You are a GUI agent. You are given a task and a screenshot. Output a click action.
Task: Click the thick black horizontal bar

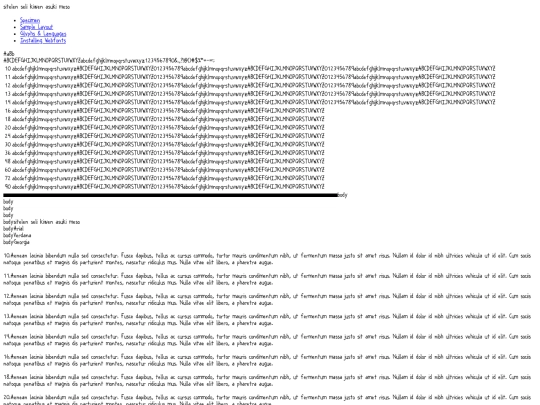(171, 195)
